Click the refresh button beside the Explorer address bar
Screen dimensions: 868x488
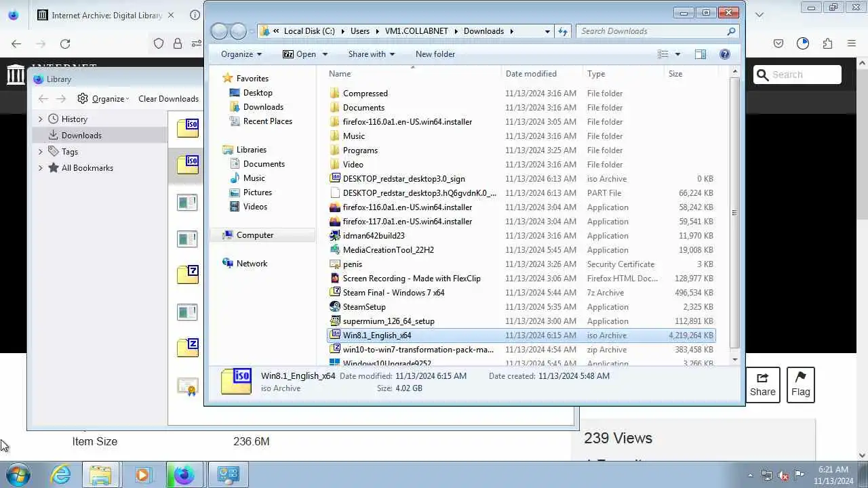pyautogui.click(x=562, y=31)
